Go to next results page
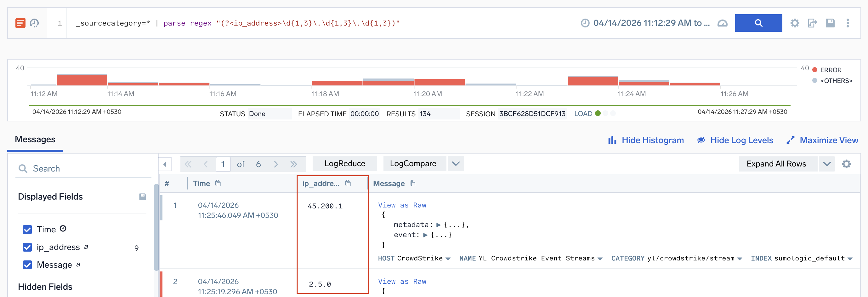 pos(275,164)
